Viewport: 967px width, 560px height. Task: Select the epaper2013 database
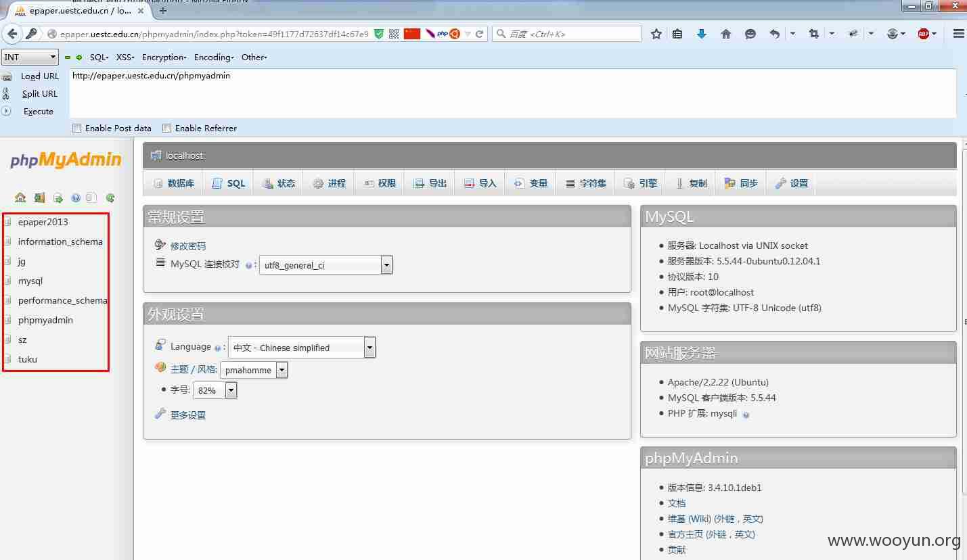pyautogui.click(x=43, y=222)
